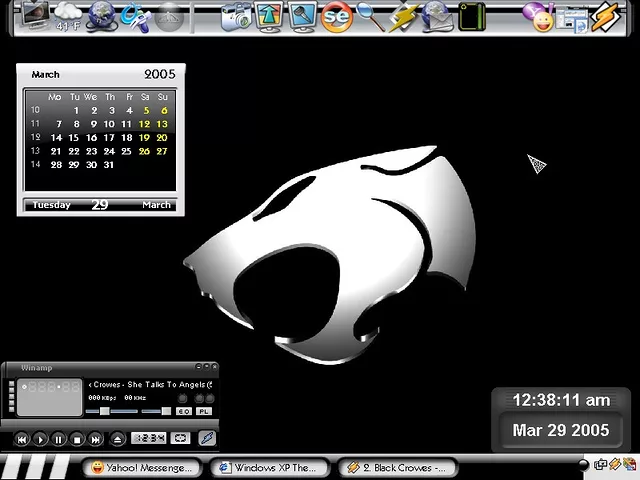Stop Winamp playback
The width and height of the screenshot is (640, 480).
click(x=77, y=439)
